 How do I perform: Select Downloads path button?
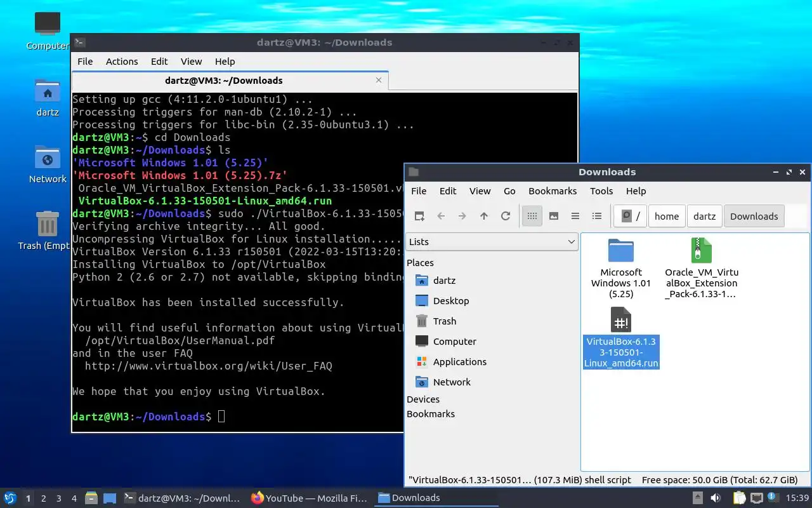pyautogui.click(x=754, y=216)
